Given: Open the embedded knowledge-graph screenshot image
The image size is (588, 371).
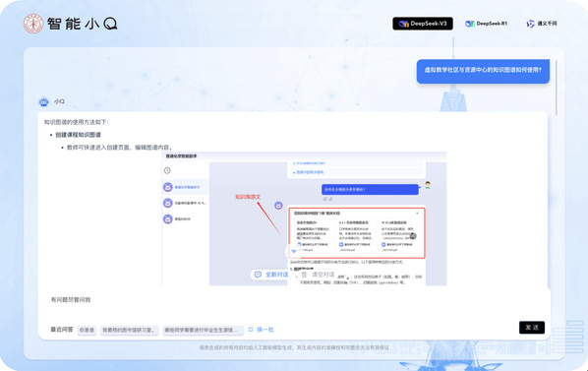Looking at the screenshot, I should (x=304, y=218).
